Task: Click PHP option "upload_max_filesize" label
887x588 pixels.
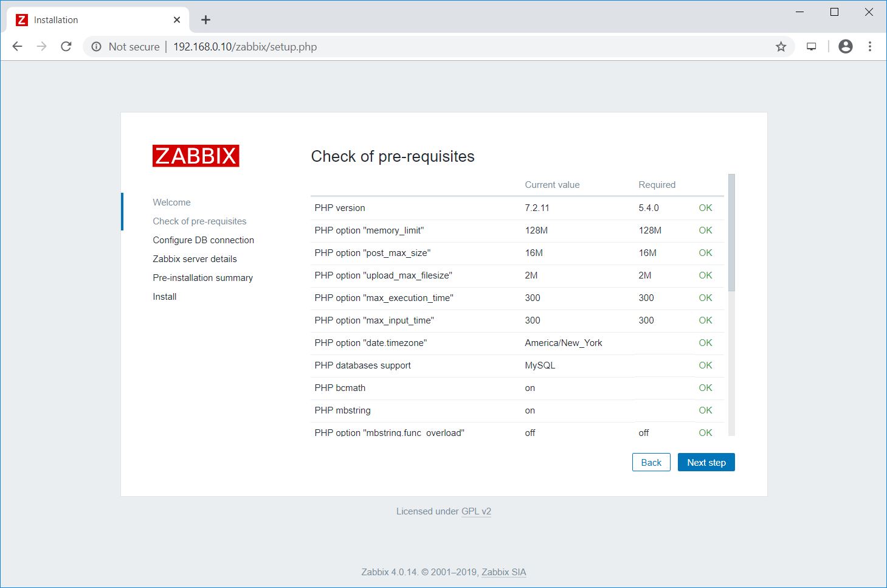Action: (383, 275)
